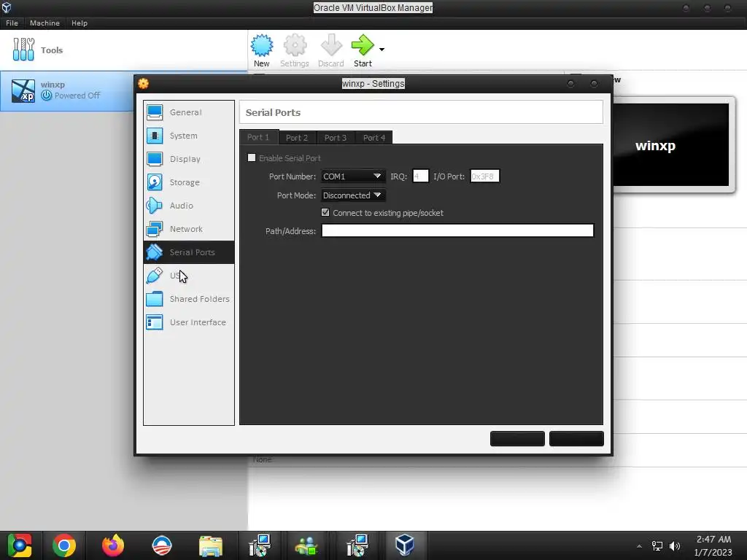This screenshot has width=747, height=560.
Task: Click the VirtualBox cube icon in title bar
Action: coord(7,7)
